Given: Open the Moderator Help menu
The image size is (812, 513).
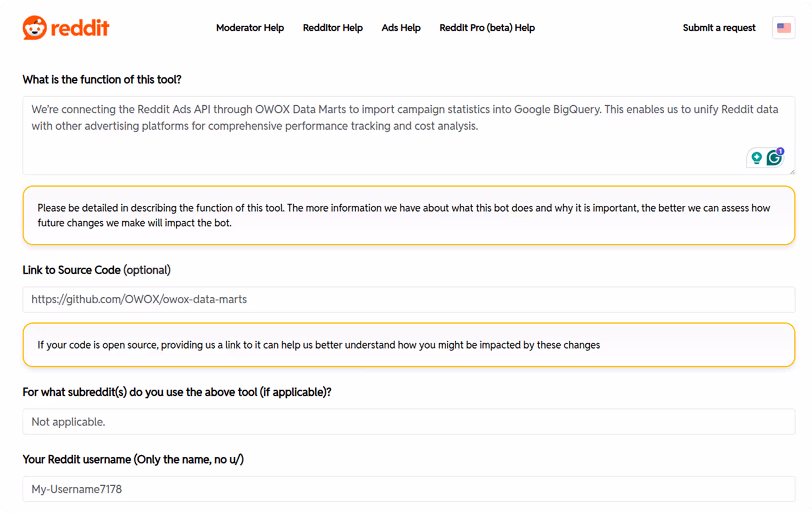Looking at the screenshot, I should 250,27.
